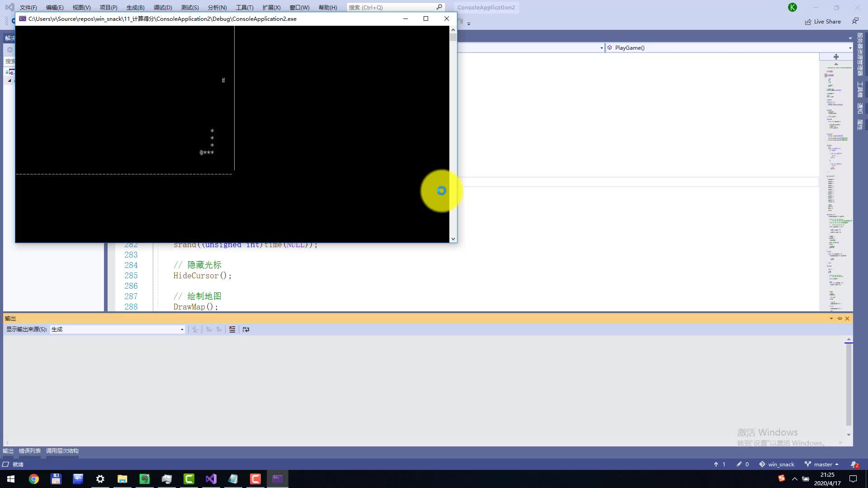Image resolution: width=868 pixels, height=488 pixels.
Task: Open the 显示输出来源 combo box showing 生成
Action: (x=118, y=329)
